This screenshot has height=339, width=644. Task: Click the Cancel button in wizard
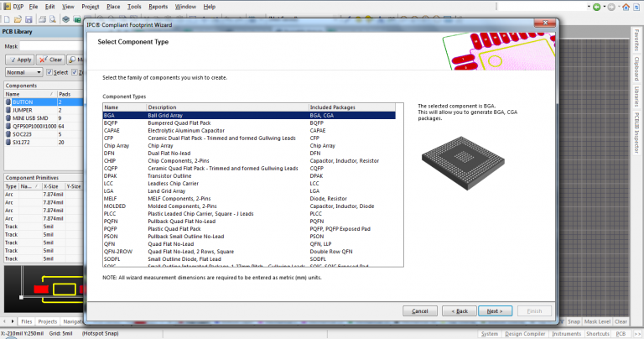point(420,311)
